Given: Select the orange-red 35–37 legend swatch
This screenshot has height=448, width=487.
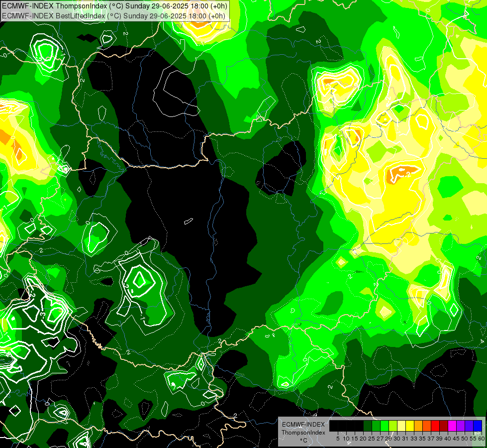Looking at the screenshot, I should click(427, 426).
